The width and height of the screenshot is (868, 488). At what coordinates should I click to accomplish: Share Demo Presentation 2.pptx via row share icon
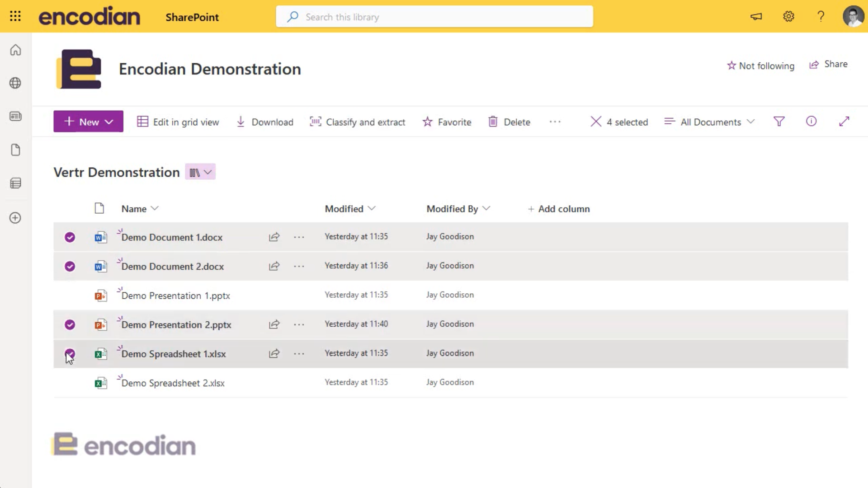click(x=274, y=324)
